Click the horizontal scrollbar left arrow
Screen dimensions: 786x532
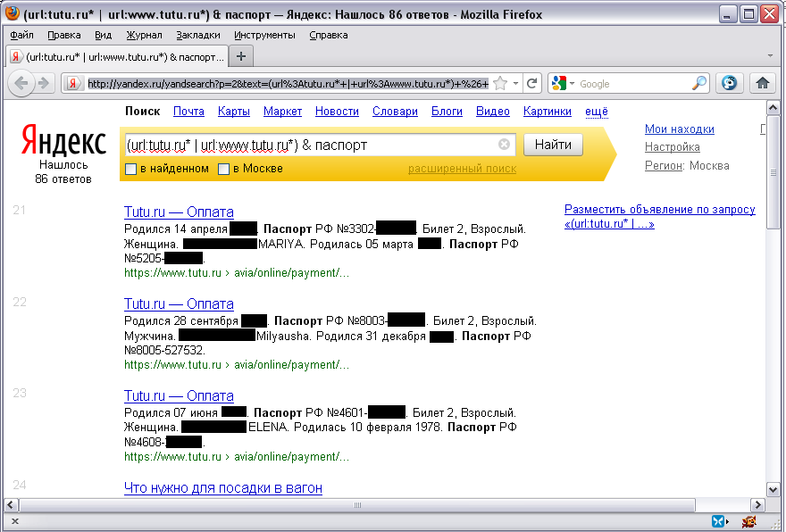coord(11,505)
